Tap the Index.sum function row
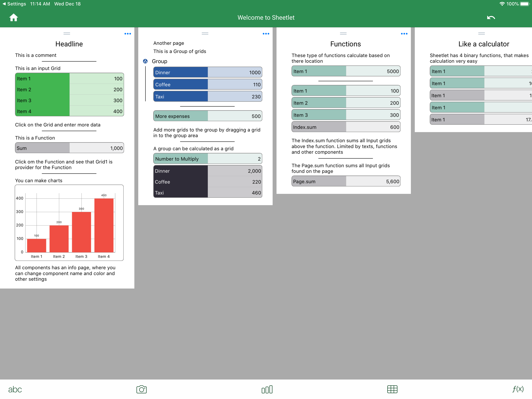This screenshot has height=399, width=532. pyautogui.click(x=346, y=127)
